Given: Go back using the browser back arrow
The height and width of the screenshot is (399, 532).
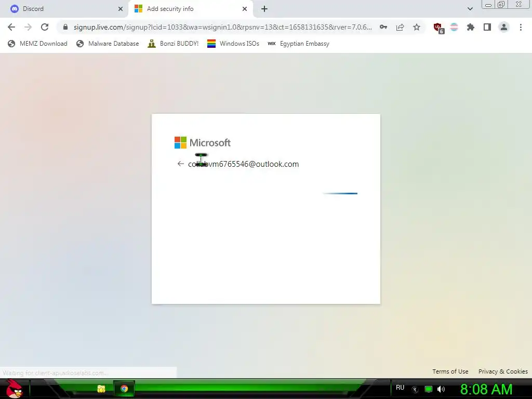Looking at the screenshot, I should (x=11, y=27).
